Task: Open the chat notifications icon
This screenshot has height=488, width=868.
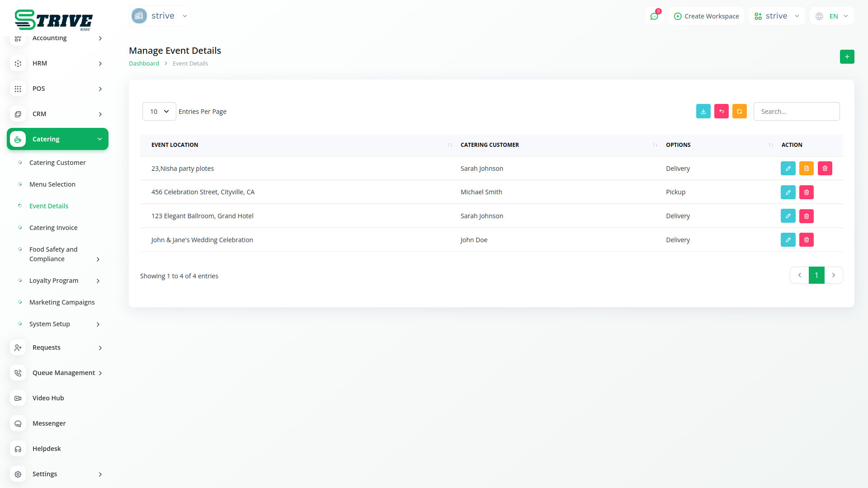Action: pyautogui.click(x=654, y=16)
